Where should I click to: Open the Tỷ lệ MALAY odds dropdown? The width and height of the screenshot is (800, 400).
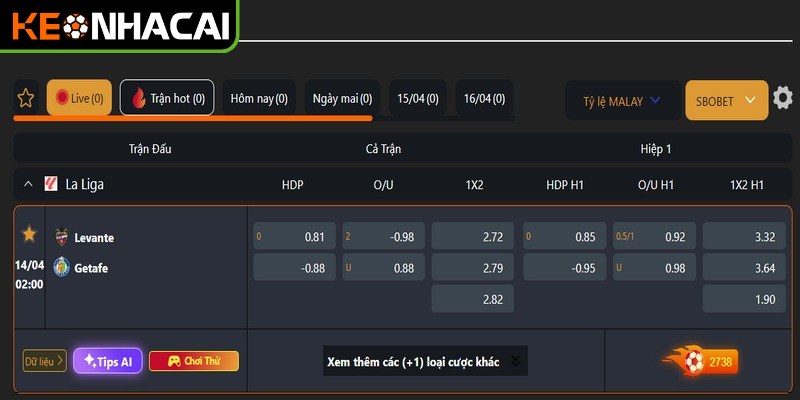[621, 101]
